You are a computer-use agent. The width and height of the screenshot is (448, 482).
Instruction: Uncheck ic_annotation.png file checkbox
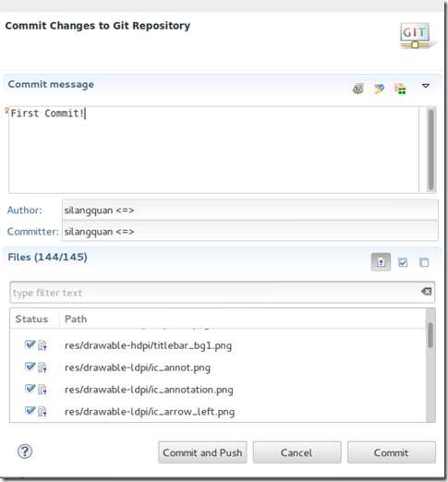[x=30, y=389]
